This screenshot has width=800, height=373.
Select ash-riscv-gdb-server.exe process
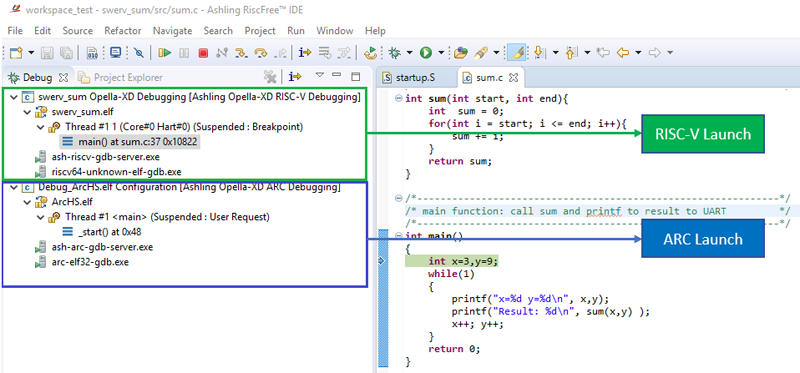[x=97, y=157]
